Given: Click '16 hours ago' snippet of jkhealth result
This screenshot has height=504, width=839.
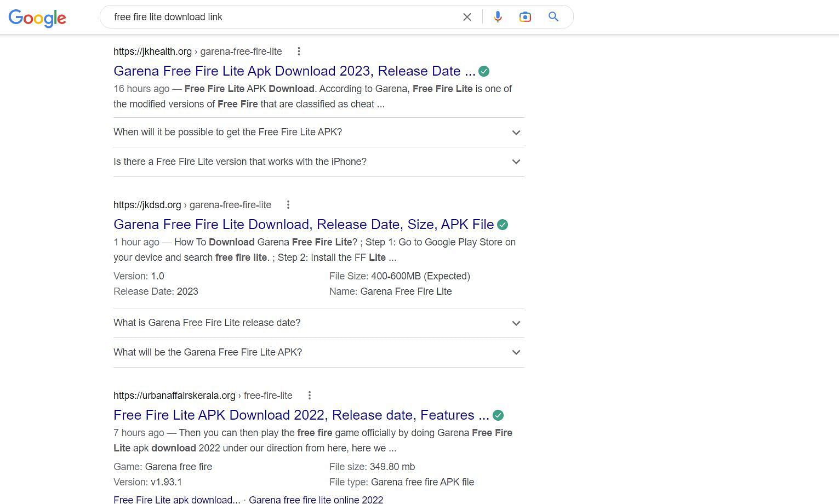Looking at the screenshot, I should 141,89.
